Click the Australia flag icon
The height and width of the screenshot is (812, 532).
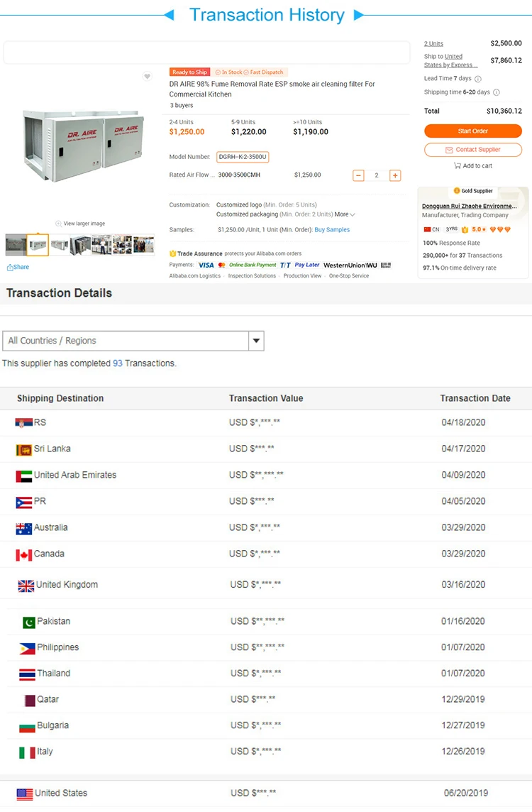(24, 528)
